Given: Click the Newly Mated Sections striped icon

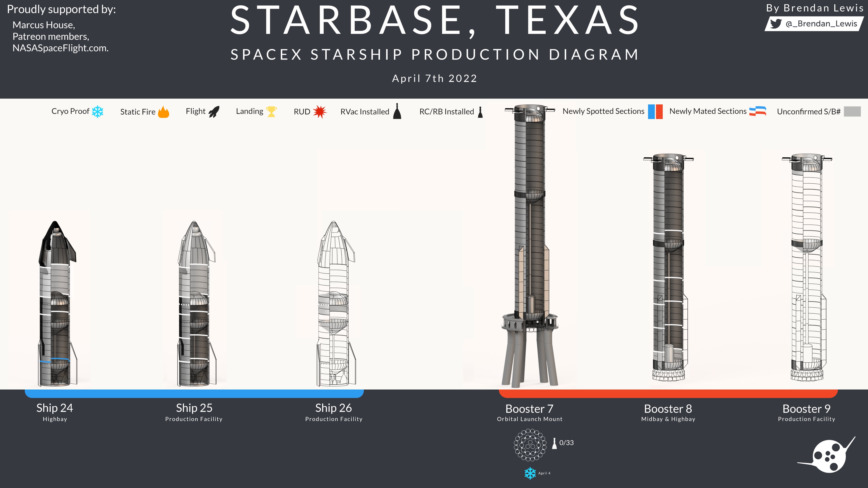Looking at the screenshot, I should [x=757, y=111].
